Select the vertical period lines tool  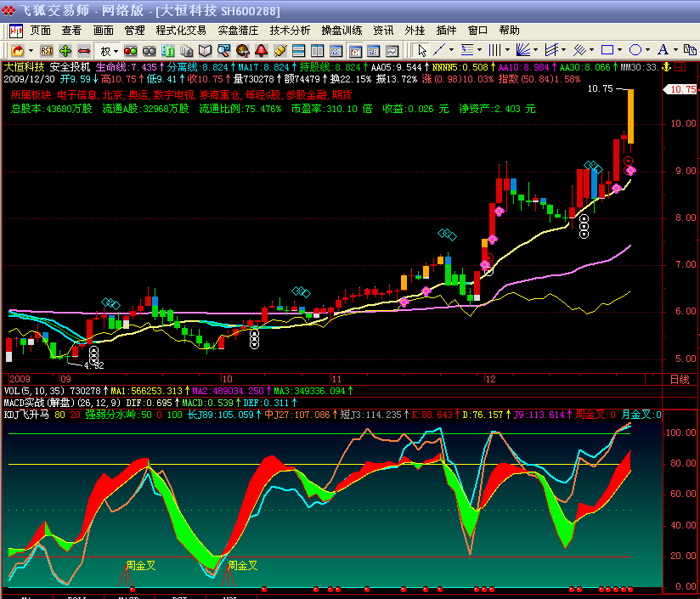tap(494, 50)
